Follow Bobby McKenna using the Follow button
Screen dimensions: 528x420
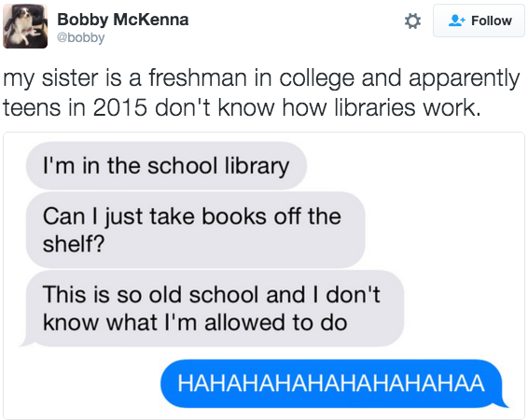(x=479, y=21)
